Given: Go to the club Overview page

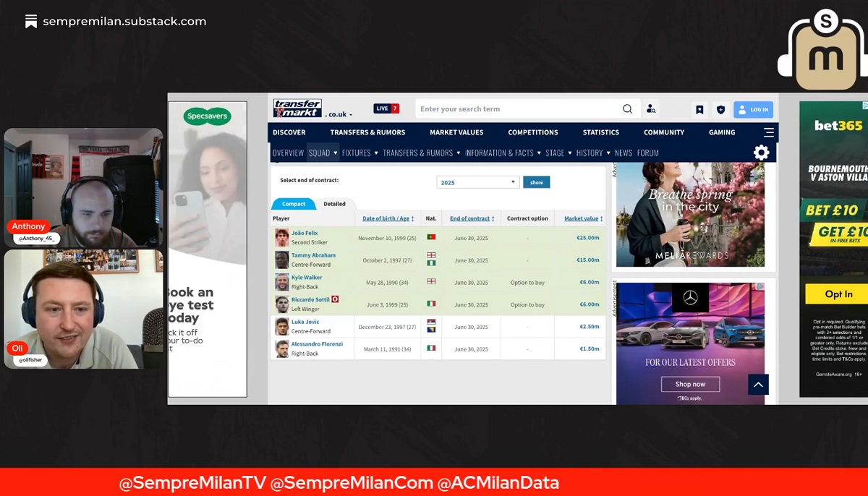Looking at the screenshot, I should (x=288, y=153).
